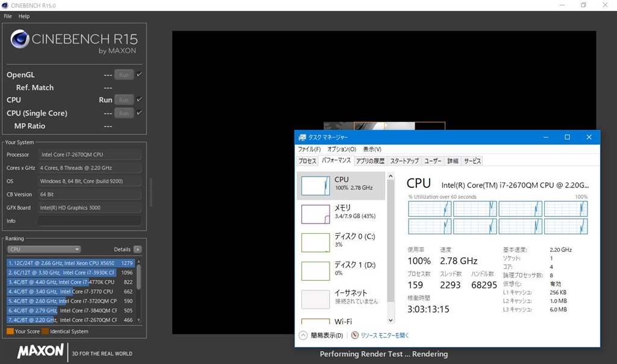Click the ranking list scroll up arrow
The image size is (617, 364).
point(139,262)
